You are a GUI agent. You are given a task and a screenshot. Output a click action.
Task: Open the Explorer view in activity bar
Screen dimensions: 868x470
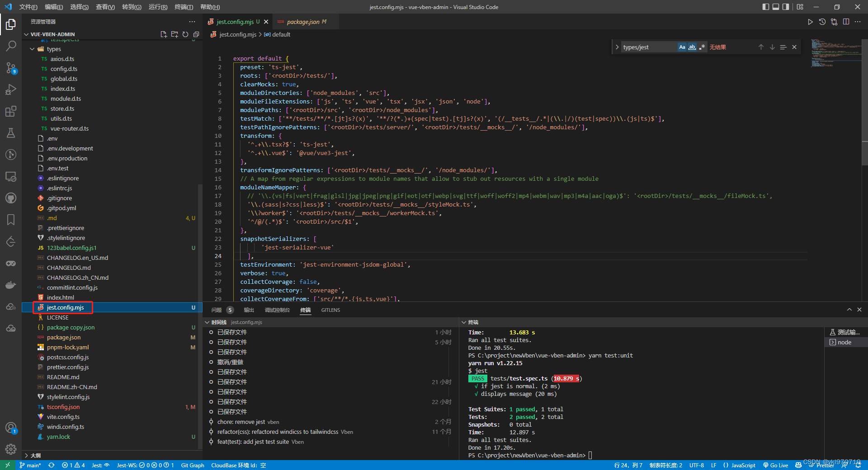(11, 24)
